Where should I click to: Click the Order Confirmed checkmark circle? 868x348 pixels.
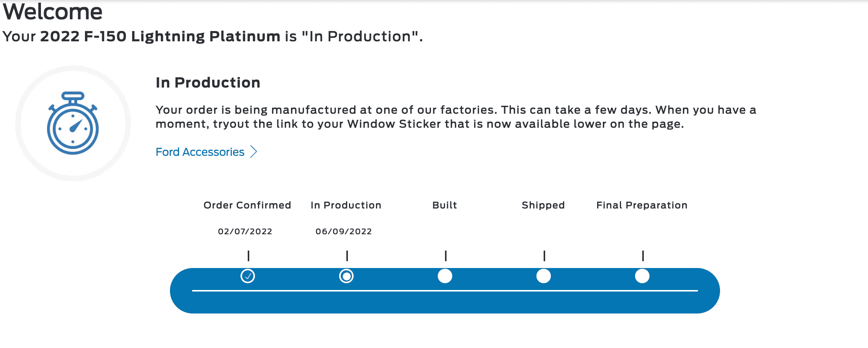[248, 276]
